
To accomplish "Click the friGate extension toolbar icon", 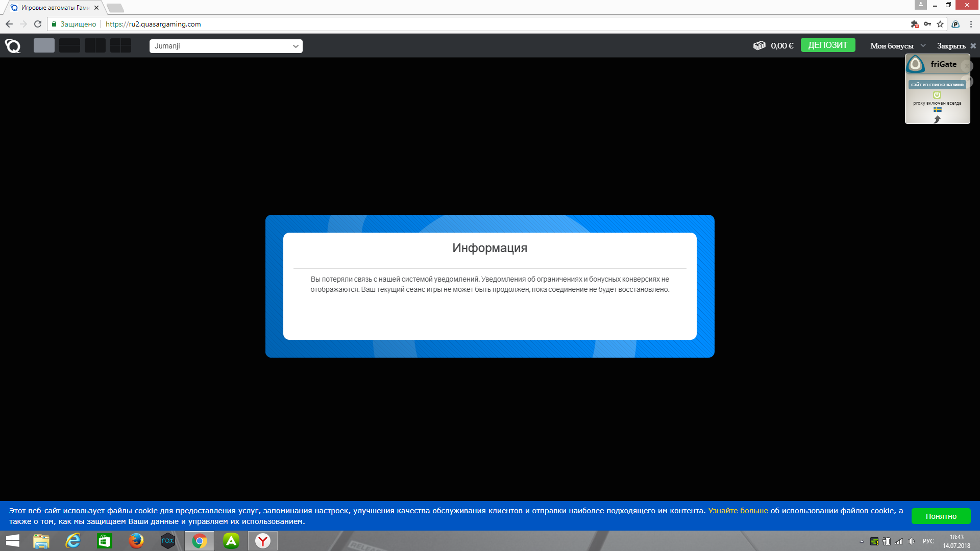I will [955, 24].
